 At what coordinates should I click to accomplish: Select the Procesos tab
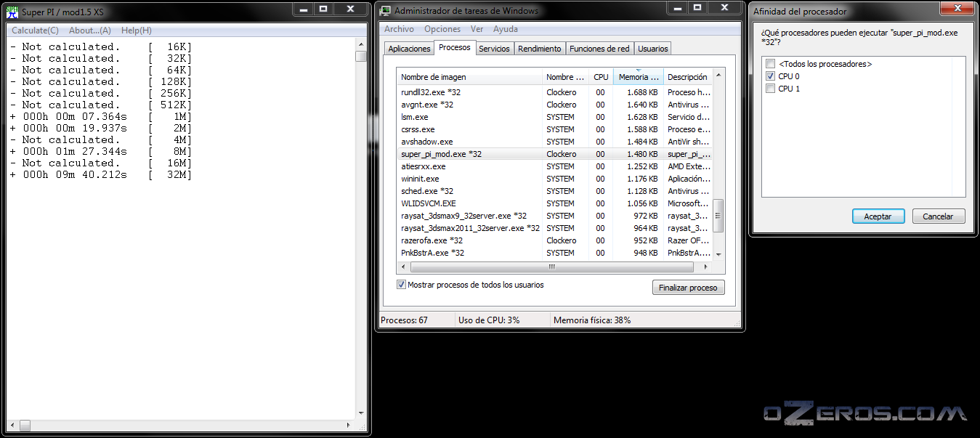coord(455,48)
